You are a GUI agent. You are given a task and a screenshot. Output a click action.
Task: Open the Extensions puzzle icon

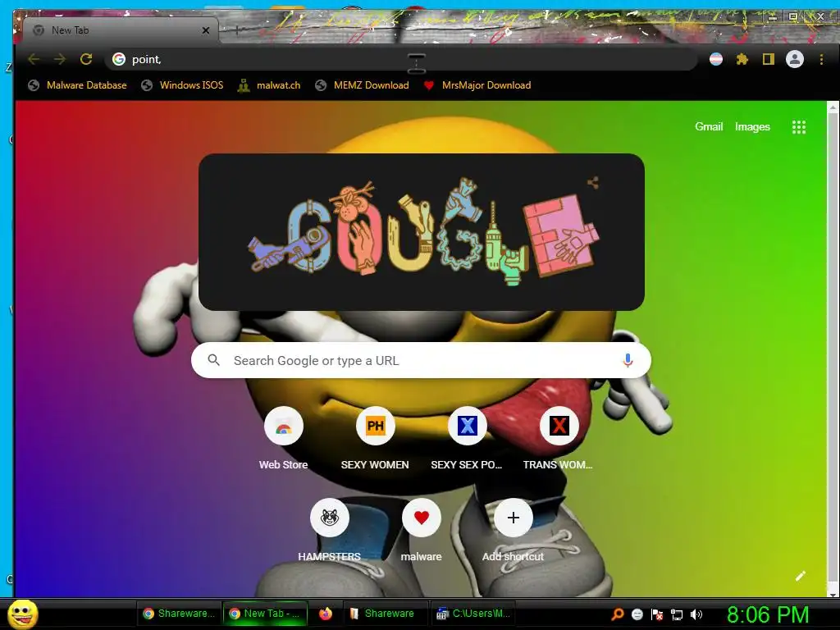click(x=742, y=59)
